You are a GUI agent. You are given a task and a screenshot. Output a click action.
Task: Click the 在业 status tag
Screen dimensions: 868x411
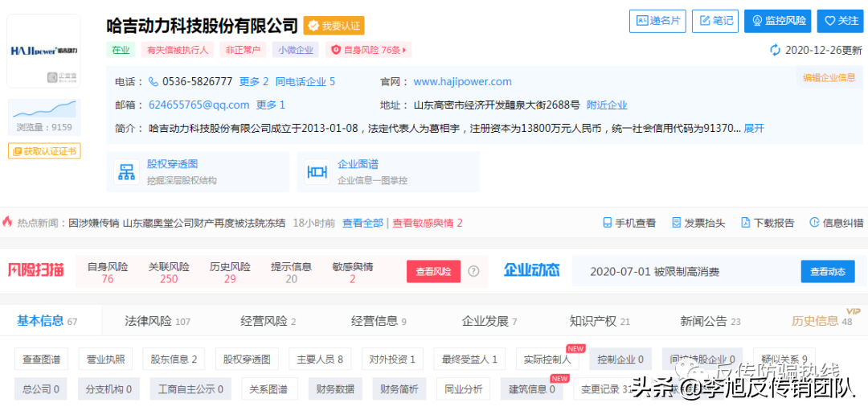121,50
